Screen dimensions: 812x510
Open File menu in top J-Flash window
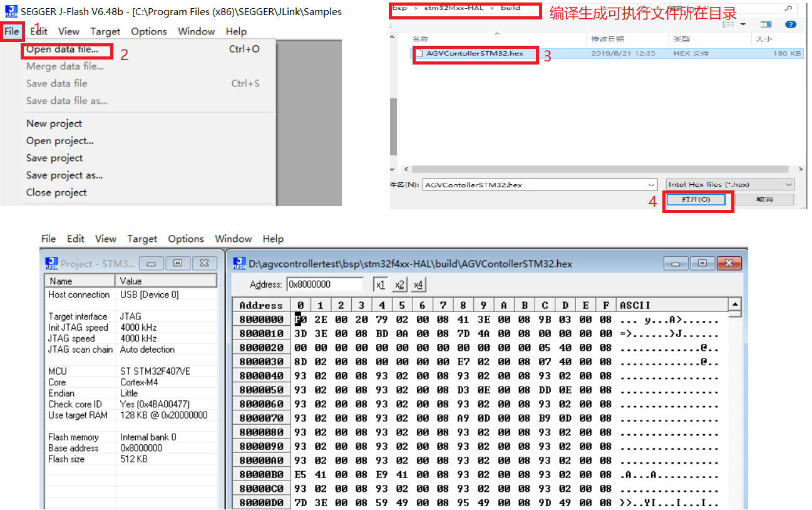[12, 31]
